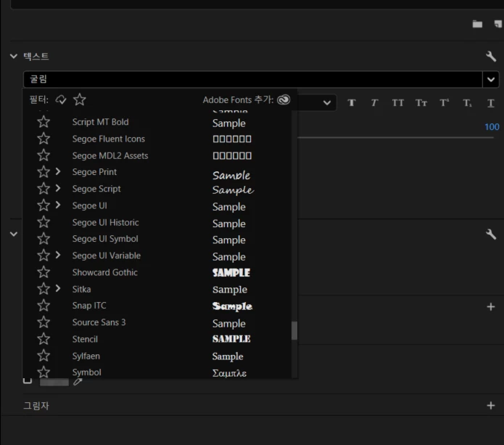
Task: Click the new item icon beside folder
Action: 498,24
